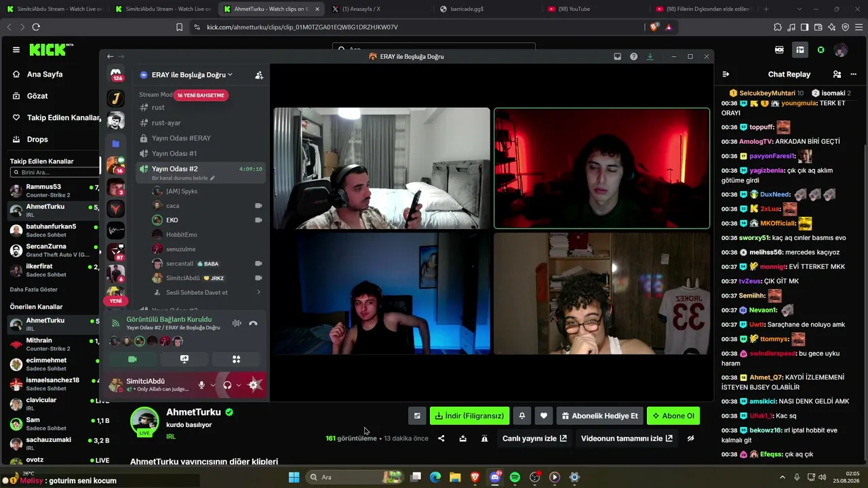Screen dimensions: 868x488
Task: Toggle the Discord camera button
Action: click(132, 359)
